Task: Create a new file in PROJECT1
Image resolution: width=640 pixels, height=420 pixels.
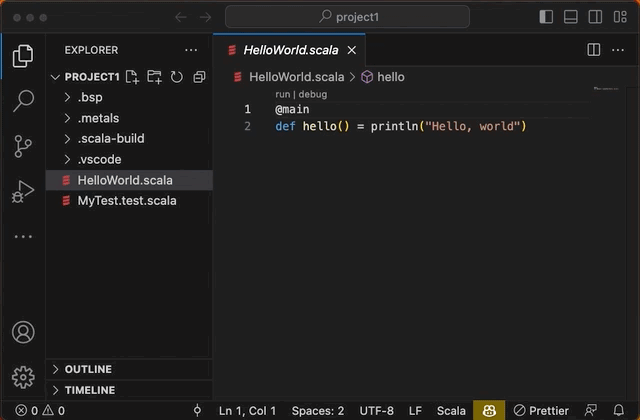Action: 132,77
